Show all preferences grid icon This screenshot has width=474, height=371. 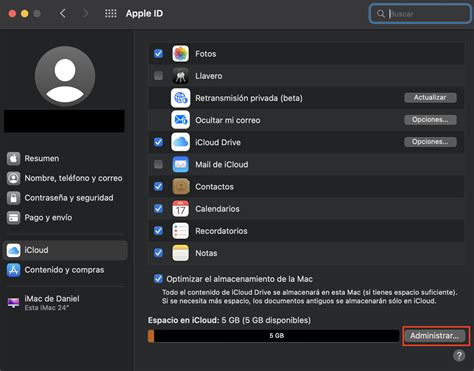click(x=111, y=13)
